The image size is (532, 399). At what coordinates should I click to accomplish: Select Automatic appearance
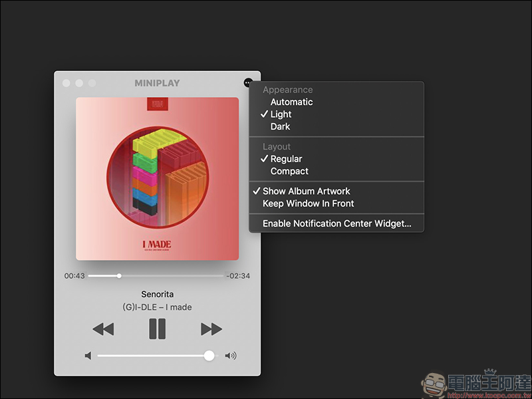click(336, 102)
